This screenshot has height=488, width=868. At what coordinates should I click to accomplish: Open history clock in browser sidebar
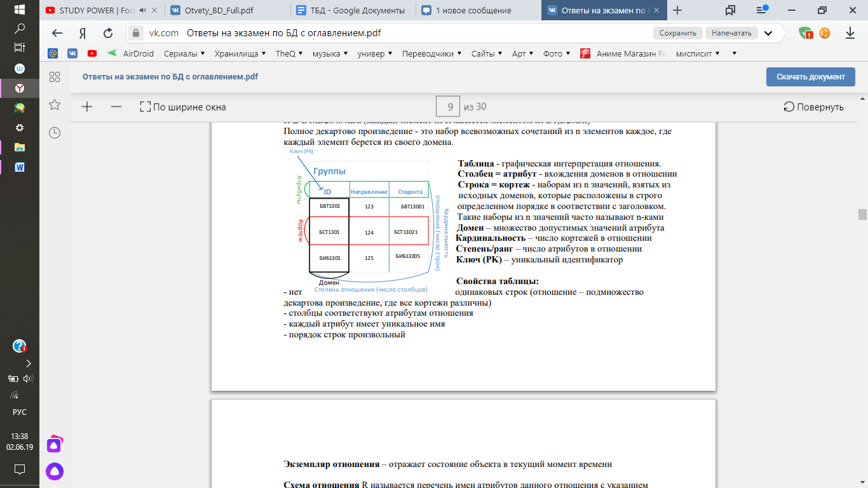point(55,132)
